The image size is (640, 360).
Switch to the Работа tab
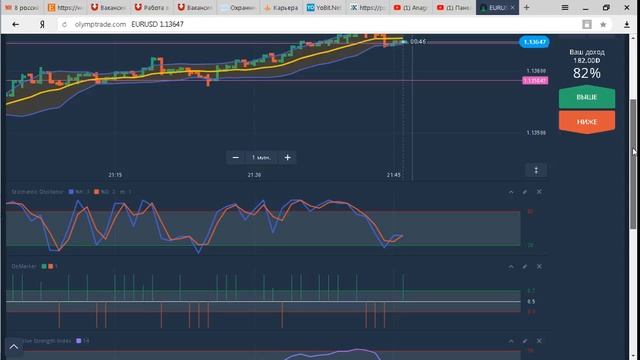coord(151,7)
